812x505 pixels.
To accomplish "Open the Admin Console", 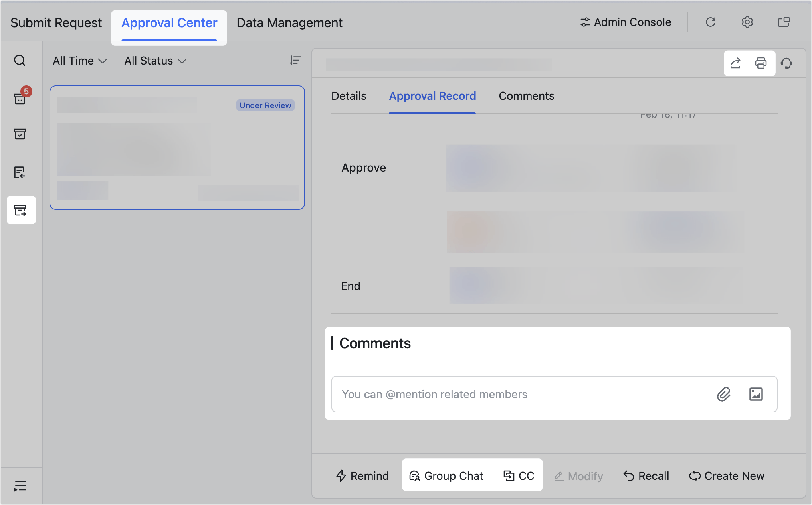I will pyautogui.click(x=625, y=22).
